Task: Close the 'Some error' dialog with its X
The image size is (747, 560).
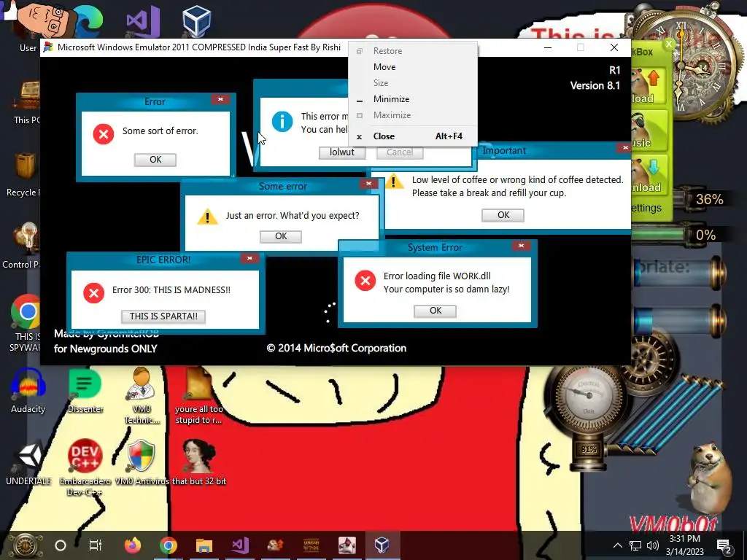Action: click(x=368, y=184)
